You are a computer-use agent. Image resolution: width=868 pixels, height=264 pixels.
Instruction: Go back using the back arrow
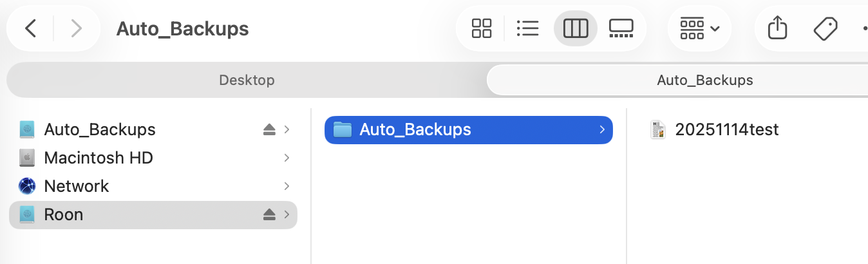30,28
